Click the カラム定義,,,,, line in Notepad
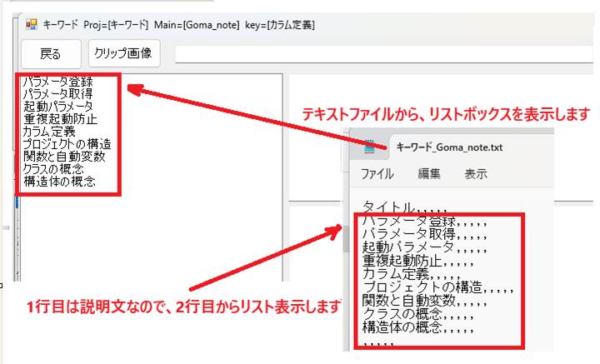The height and width of the screenshot is (364, 600). click(412, 274)
